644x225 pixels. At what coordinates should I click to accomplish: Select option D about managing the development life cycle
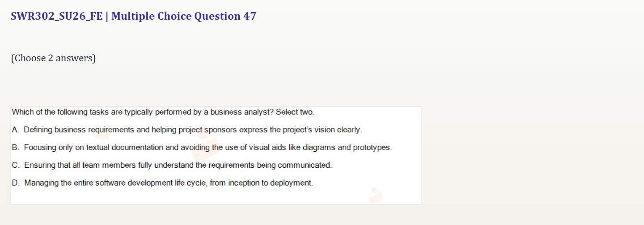pyautogui.click(x=162, y=183)
